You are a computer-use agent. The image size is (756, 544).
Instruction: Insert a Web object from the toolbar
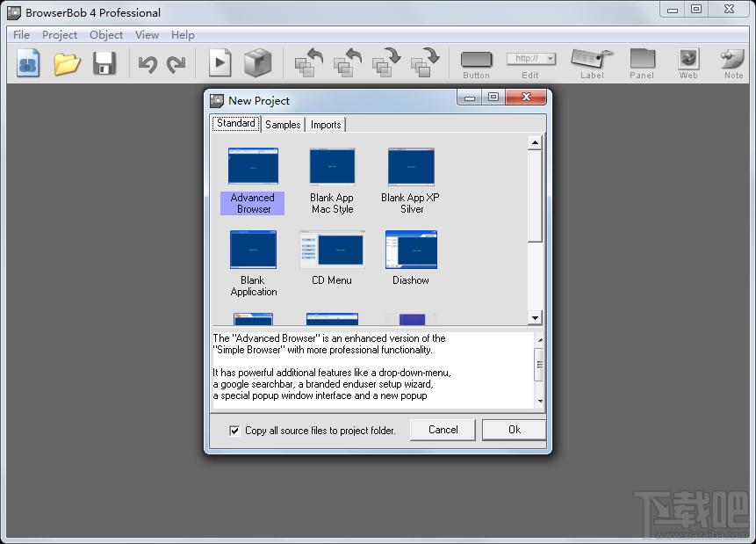[688, 64]
